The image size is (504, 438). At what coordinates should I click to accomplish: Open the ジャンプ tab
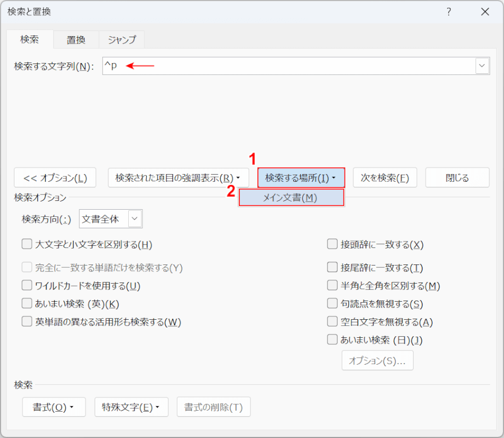click(x=122, y=40)
